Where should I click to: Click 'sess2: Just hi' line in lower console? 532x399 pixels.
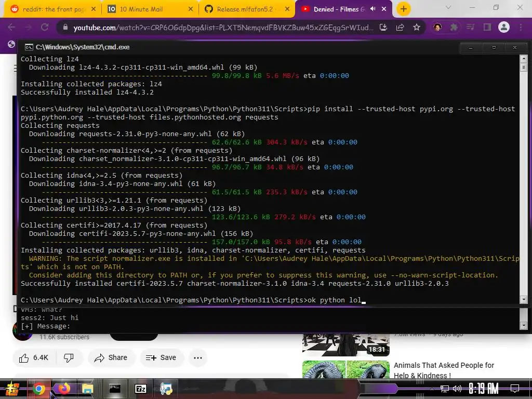pos(49,318)
